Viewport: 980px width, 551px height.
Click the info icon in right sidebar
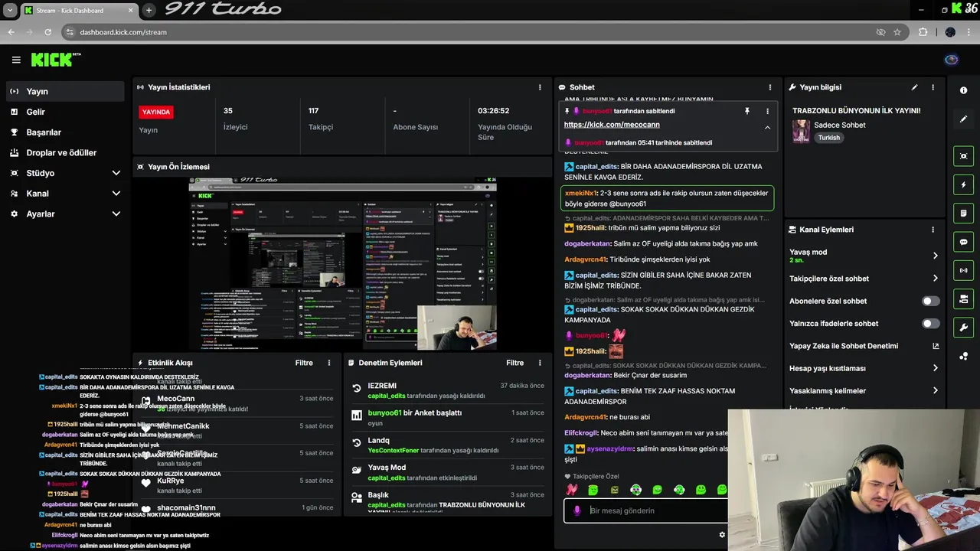[x=963, y=90]
